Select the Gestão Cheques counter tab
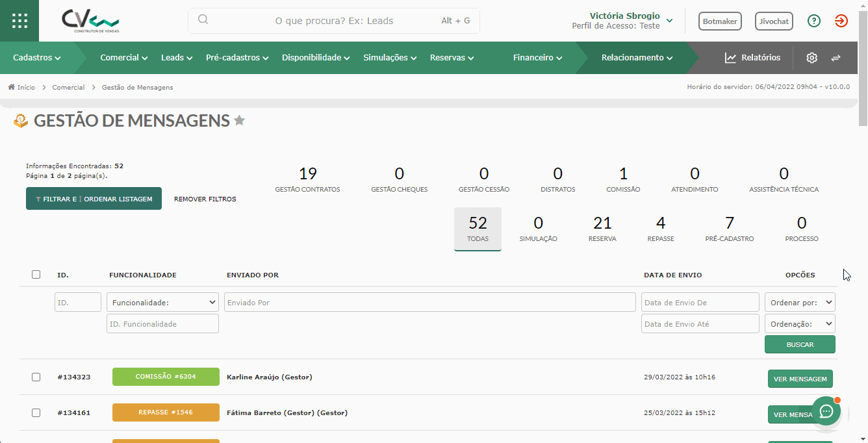This screenshot has height=443, width=868. [x=400, y=179]
